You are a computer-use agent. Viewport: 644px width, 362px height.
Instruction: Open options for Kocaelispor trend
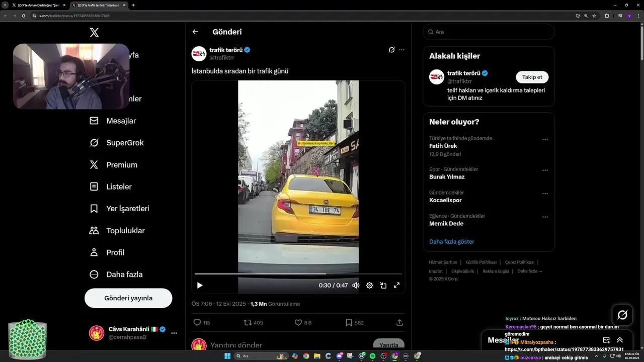(x=545, y=194)
